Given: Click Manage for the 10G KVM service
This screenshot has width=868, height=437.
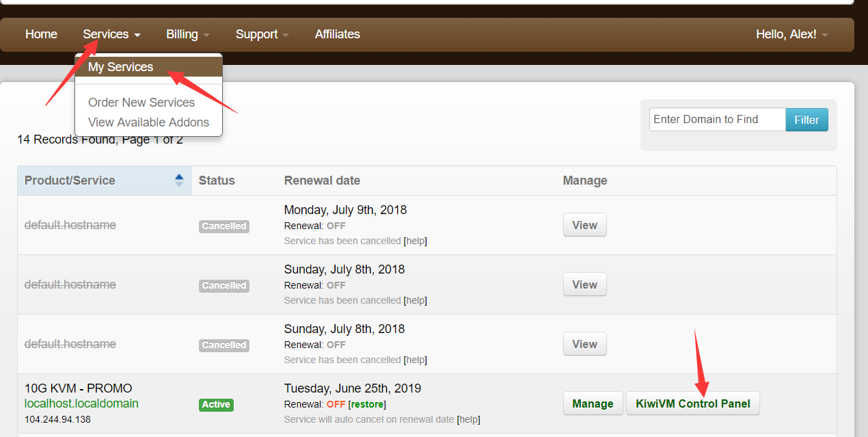Looking at the screenshot, I should tap(593, 403).
